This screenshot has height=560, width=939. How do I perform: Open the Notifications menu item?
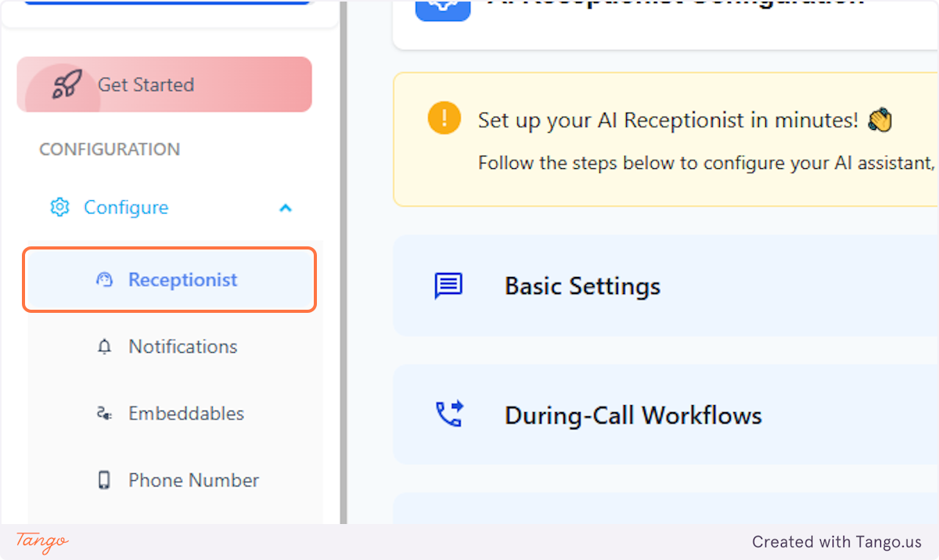(182, 346)
